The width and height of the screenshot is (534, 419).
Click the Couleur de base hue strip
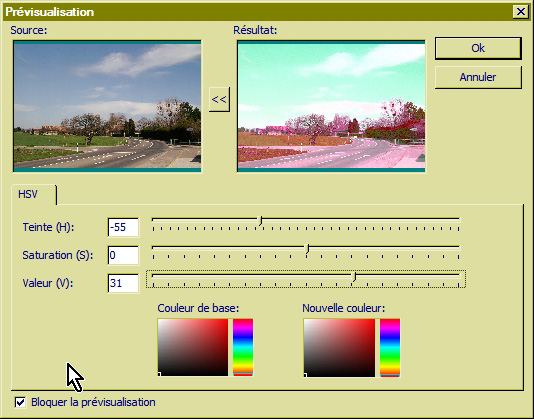[243, 347]
